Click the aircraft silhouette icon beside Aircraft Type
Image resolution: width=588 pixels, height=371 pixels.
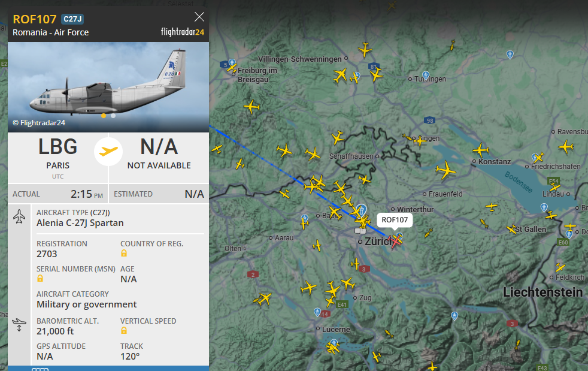point(19,217)
